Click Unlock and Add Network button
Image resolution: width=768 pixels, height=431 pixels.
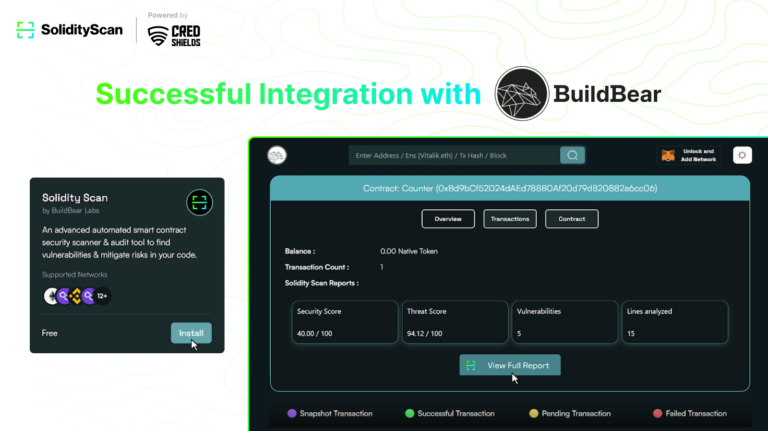pos(700,156)
